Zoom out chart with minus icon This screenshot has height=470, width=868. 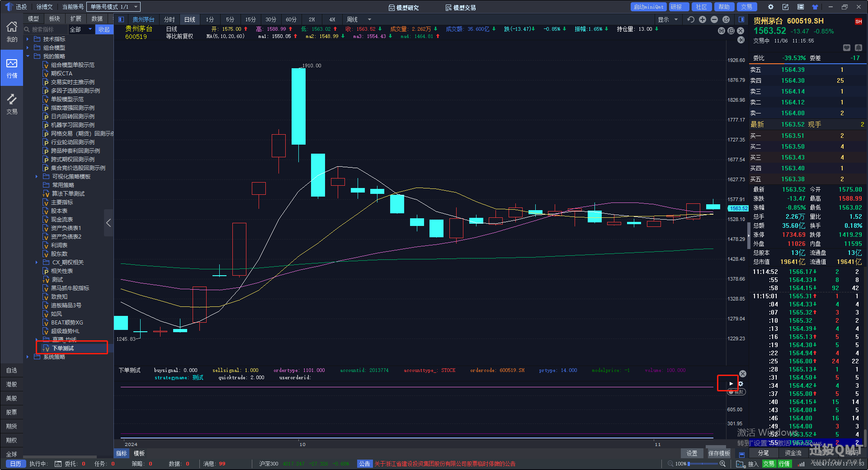[714, 19]
